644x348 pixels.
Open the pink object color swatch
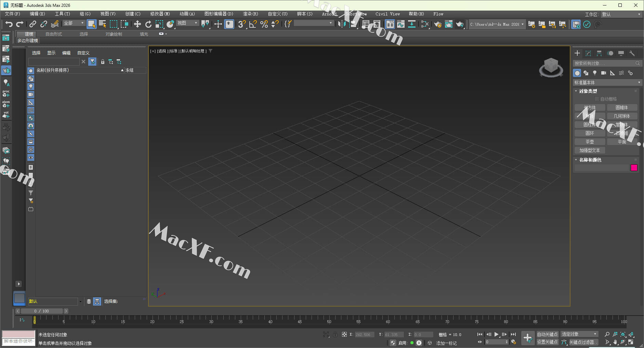(634, 168)
